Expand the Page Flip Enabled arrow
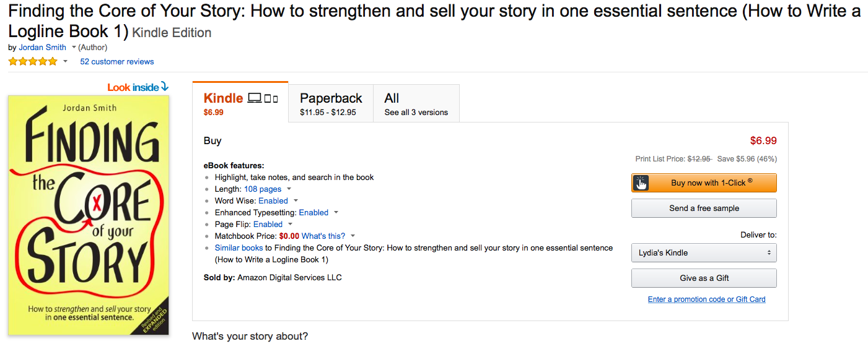This screenshot has width=868, height=344. pyautogui.click(x=290, y=225)
